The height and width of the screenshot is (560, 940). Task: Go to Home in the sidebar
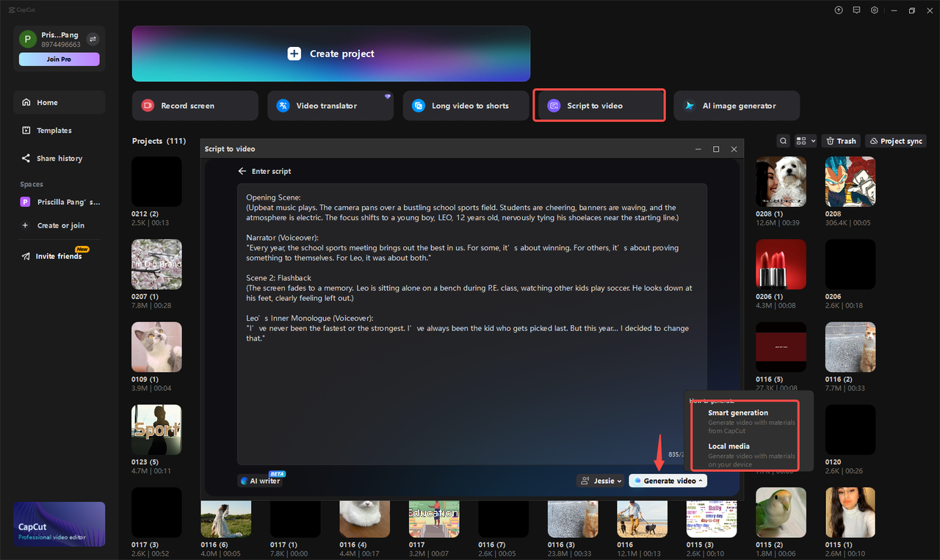pyautogui.click(x=59, y=103)
